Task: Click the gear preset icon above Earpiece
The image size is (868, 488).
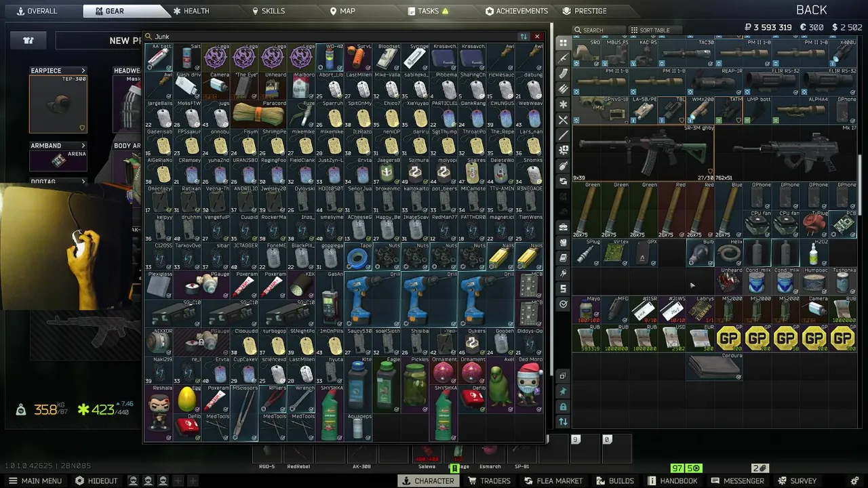Action: (28, 41)
